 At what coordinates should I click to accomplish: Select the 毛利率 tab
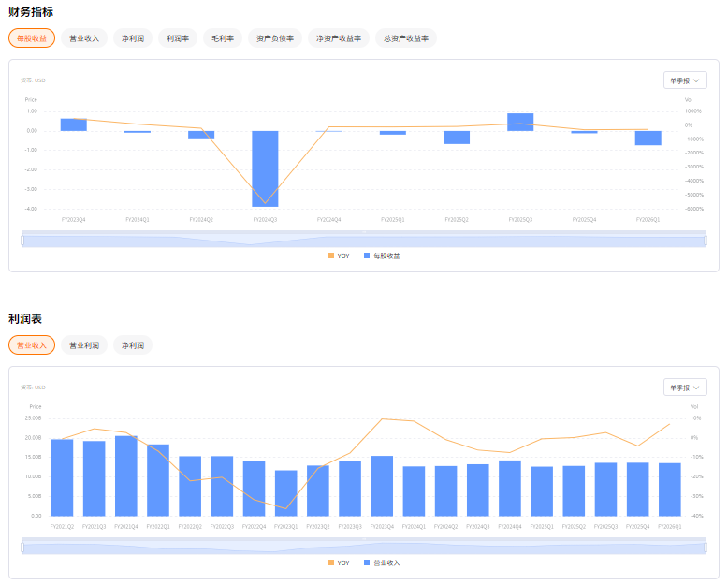click(223, 38)
